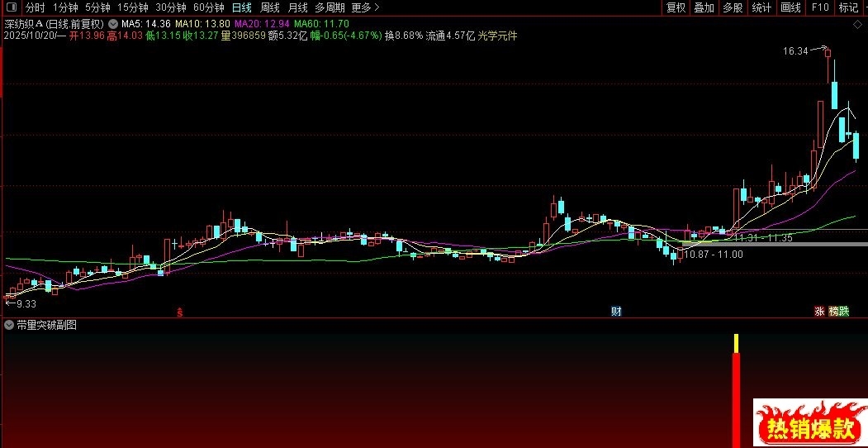Click the 10.87 - 11.00 gap label
Viewport: 868px width, 448px height.
714,255
